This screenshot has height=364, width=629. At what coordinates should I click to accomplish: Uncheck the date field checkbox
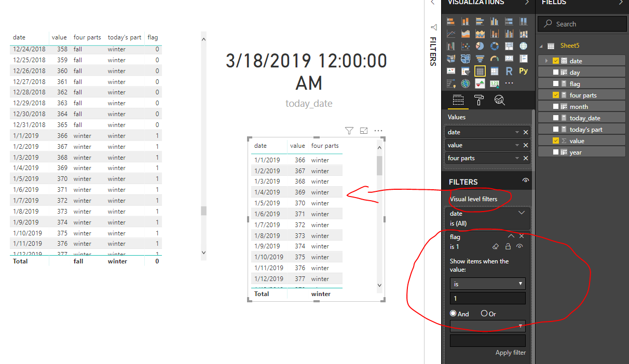(x=556, y=61)
